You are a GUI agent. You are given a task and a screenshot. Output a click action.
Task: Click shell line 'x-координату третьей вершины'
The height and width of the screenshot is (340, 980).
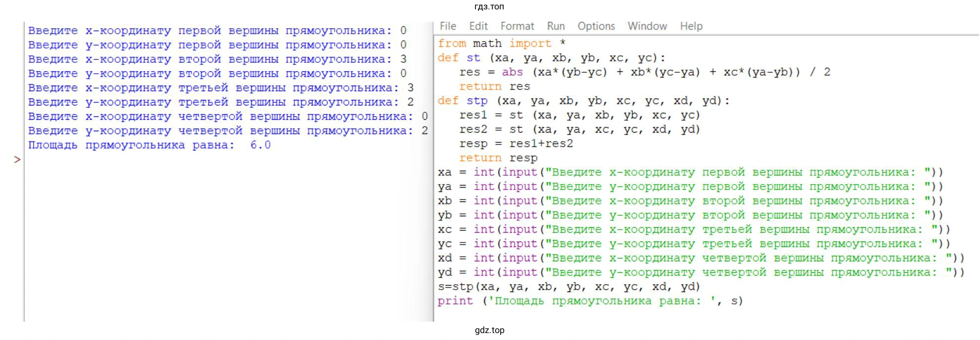221,88
